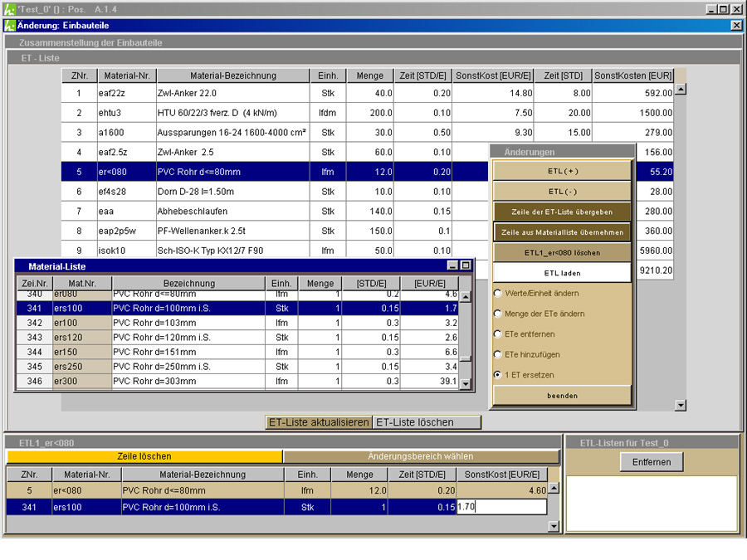
Task: Enable 'ETe entfernen' radio button
Action: pos(498,334)
